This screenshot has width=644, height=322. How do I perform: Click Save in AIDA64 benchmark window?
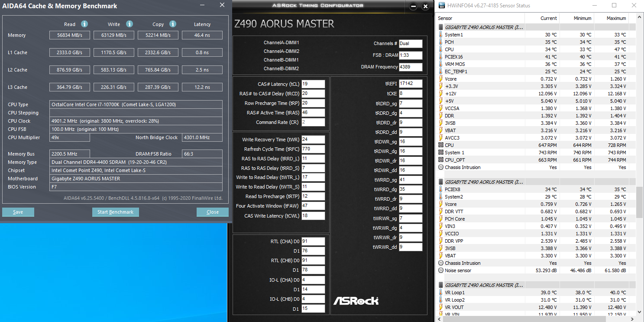[18, 212]
